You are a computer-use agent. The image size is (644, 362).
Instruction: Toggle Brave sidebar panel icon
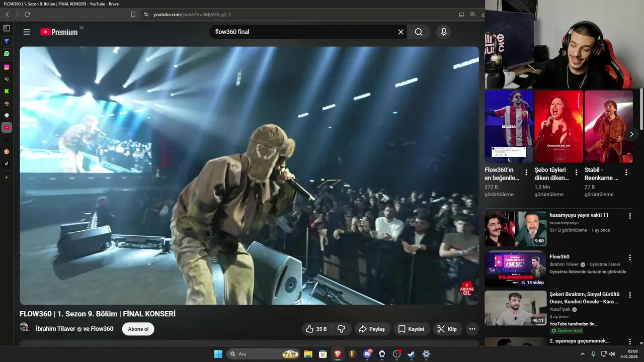[x=7, y=28]
